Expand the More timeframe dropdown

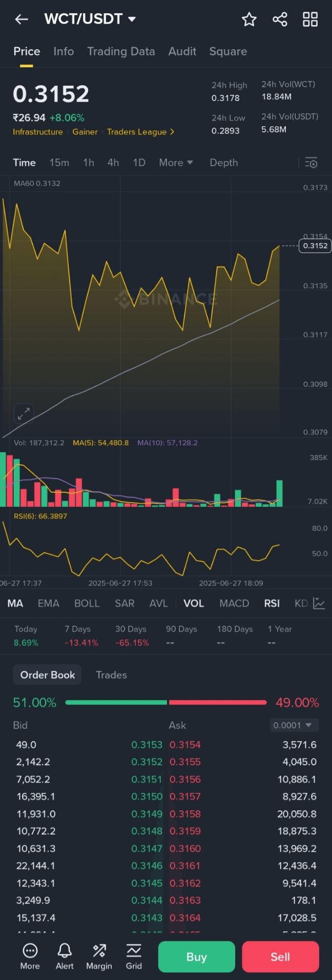[176, 163]
